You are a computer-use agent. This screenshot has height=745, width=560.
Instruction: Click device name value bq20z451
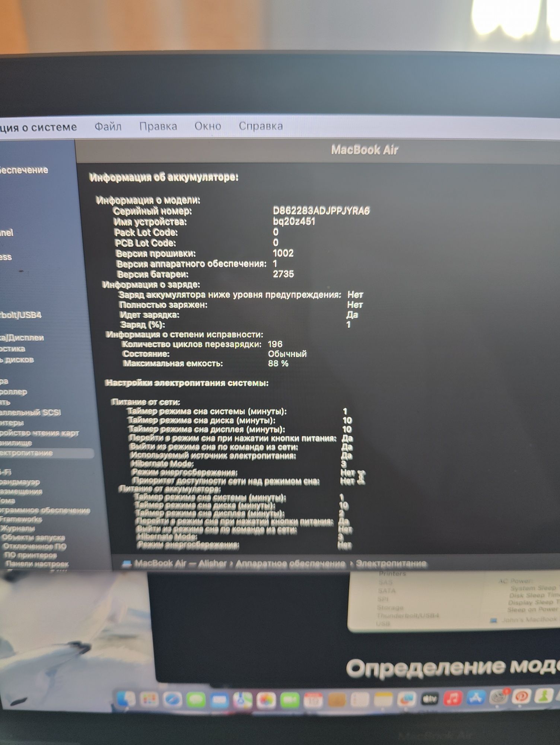(x=294, y=222)
